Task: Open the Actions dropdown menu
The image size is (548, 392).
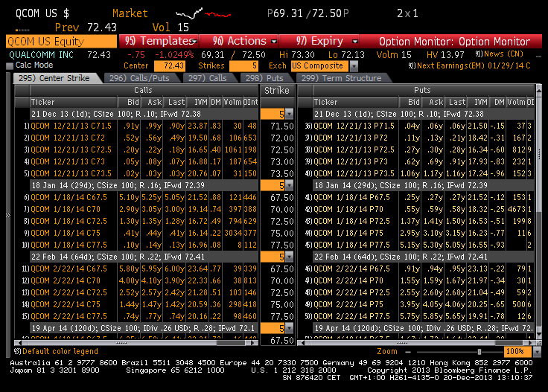Action: (239, 41)
